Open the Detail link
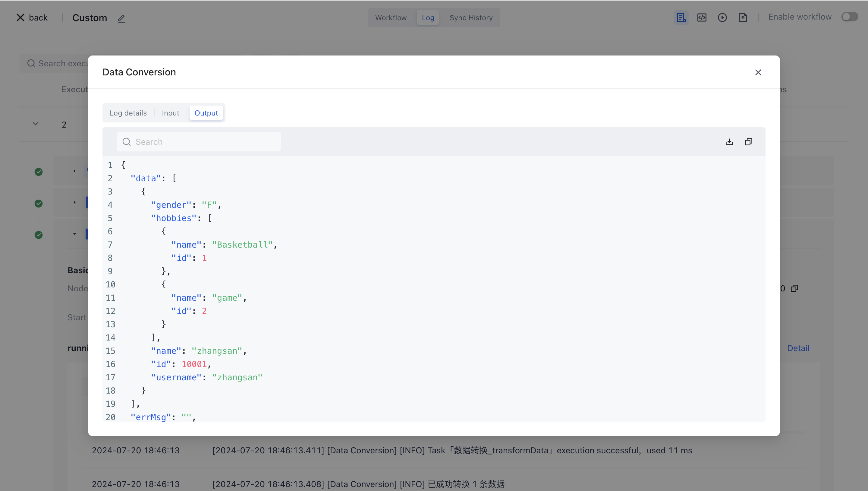The width and height of the screenshot is (868, 491). 797,348
